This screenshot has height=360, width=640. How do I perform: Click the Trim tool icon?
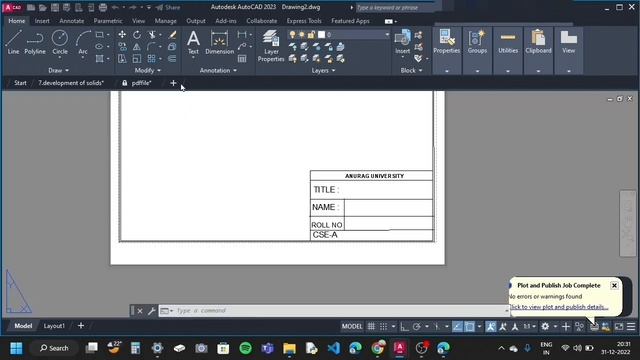[152, 35]
